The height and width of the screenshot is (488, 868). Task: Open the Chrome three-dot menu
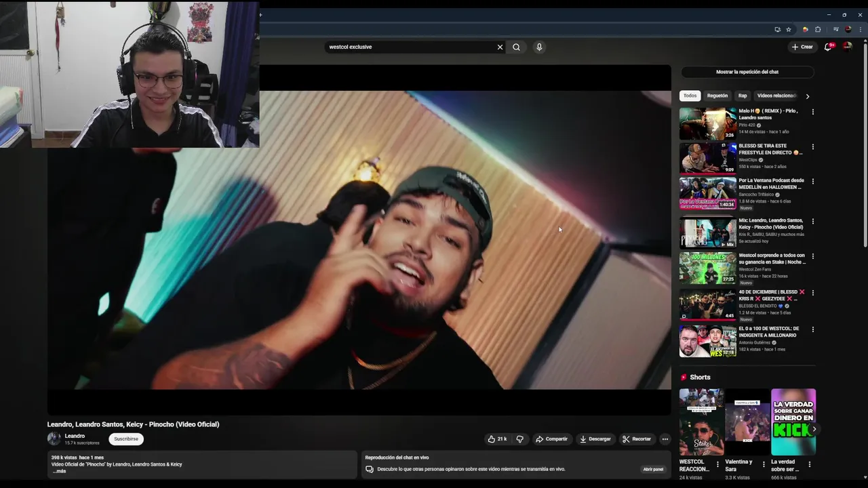point(860,29)
